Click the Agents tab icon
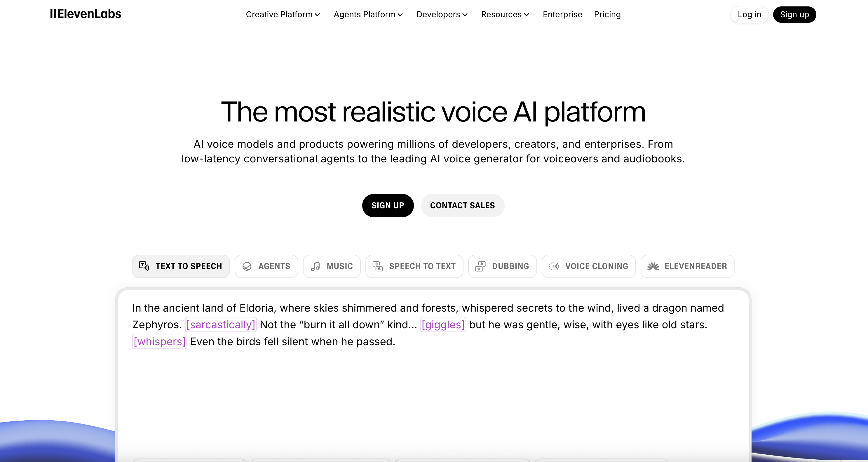Image resolution: width=868 pixels, height=462 pixels. coord(247,266)
